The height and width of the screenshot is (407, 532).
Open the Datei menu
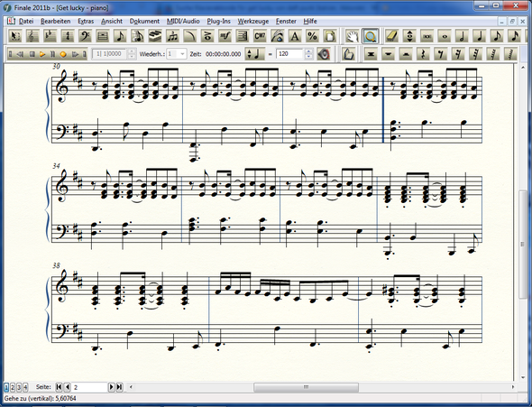coord(26,21)
